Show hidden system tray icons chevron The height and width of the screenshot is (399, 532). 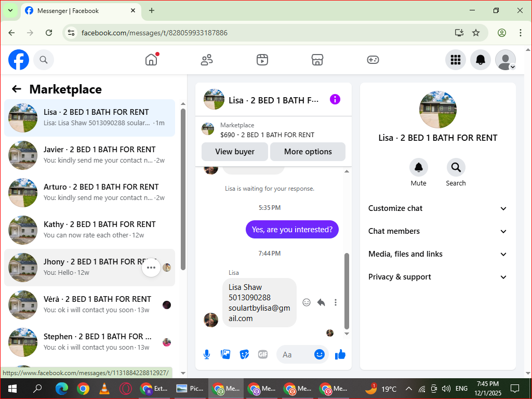[x=409, y=389]
